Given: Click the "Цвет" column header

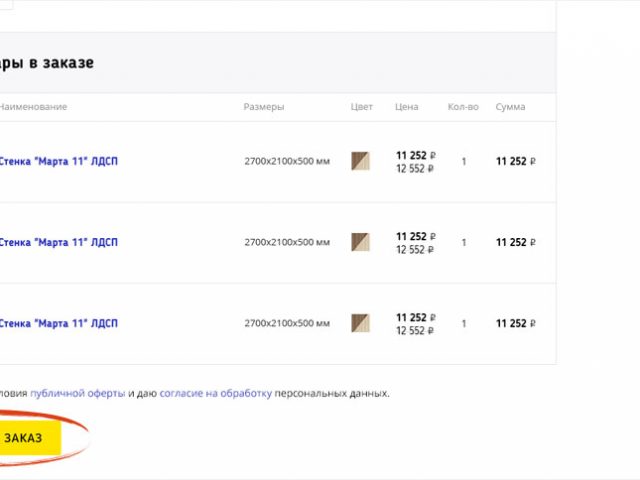Looking at the screenshot, I should (362, 107).
